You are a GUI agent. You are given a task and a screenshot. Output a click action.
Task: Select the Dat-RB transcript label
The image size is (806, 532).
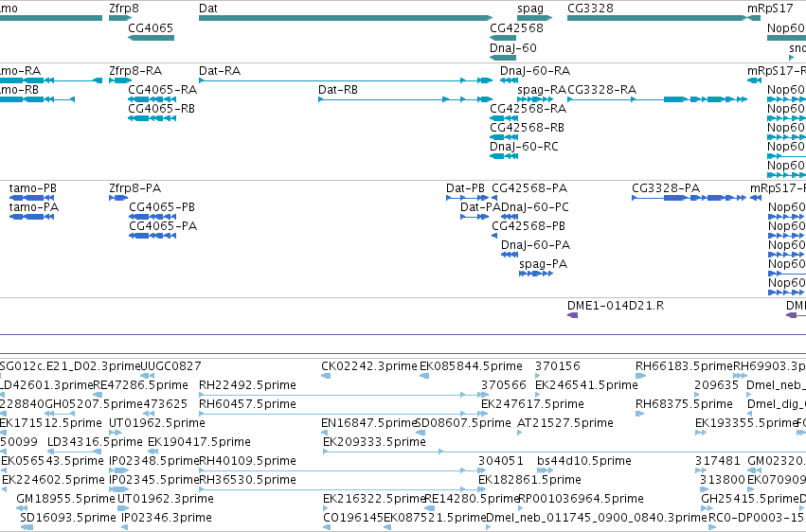pyautogui.click(x=338, y=89)
